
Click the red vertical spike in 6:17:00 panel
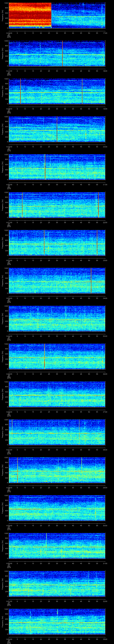(62, 53)
